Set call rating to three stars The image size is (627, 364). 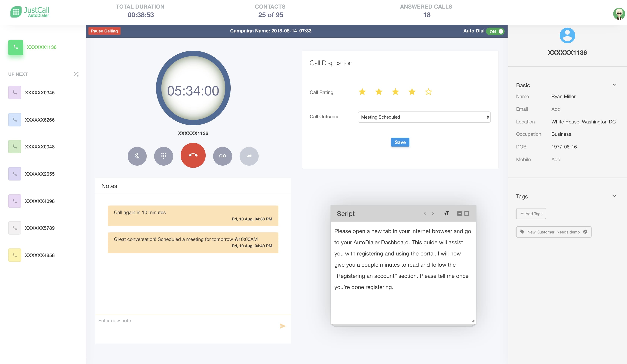(x=395, y=92)
